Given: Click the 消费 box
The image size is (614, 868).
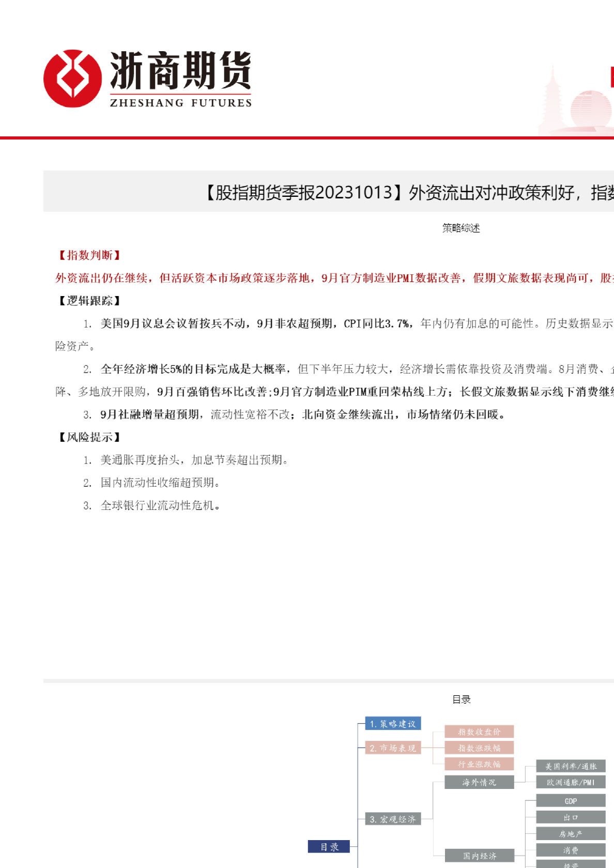Looking at the screenshot, I should (571, 850).
